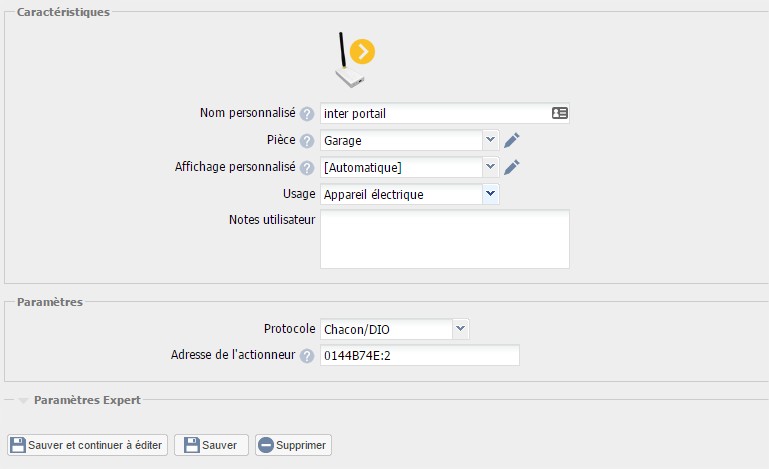769x469 pixels.
Task: Click the Supprimer button
Action: point(293,445)
